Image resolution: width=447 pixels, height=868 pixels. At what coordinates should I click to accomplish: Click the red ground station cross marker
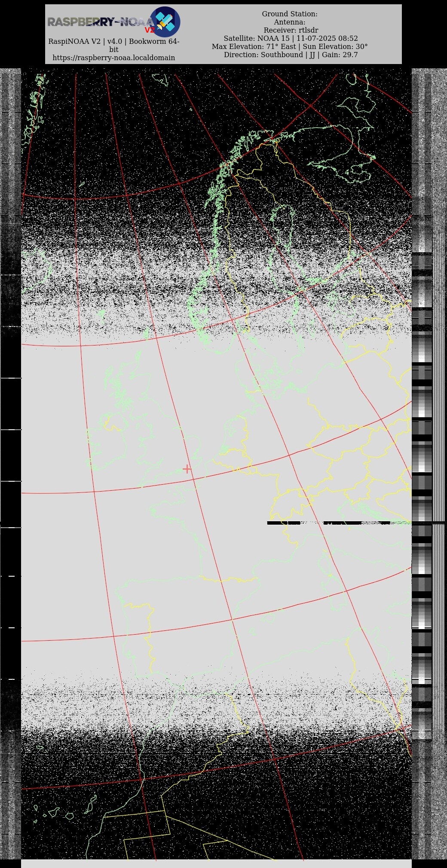coord(187,469)
